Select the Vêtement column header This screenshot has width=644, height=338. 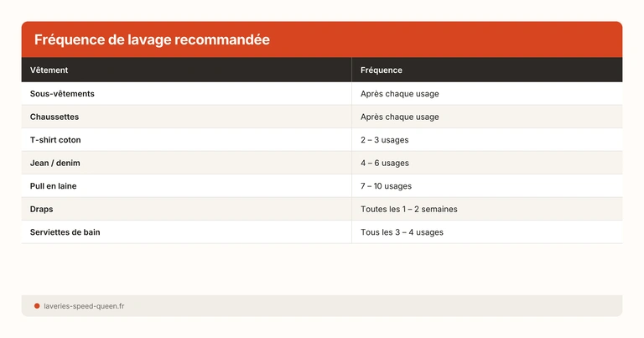point(49,70)
